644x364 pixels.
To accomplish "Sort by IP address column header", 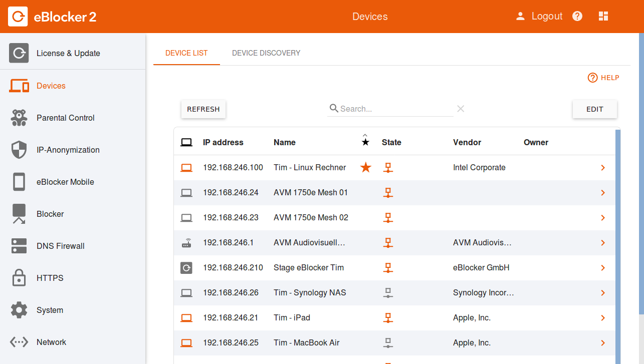I will 223,142.
